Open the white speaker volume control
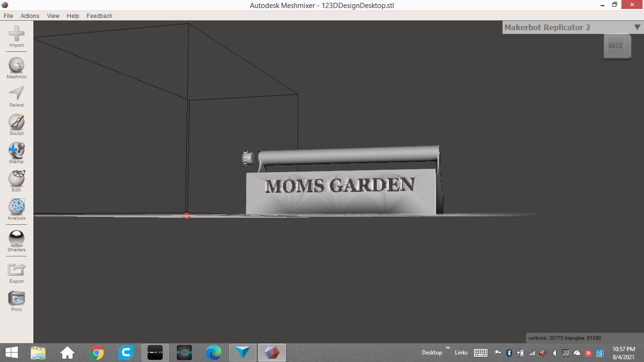The image size is (644, 362). click(554, 353)
